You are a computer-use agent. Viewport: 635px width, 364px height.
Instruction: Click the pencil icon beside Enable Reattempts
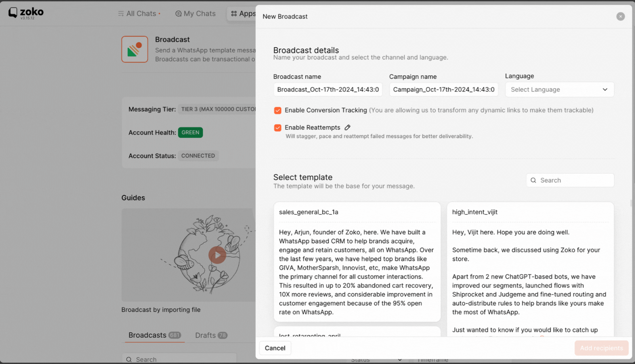[347, 128]
